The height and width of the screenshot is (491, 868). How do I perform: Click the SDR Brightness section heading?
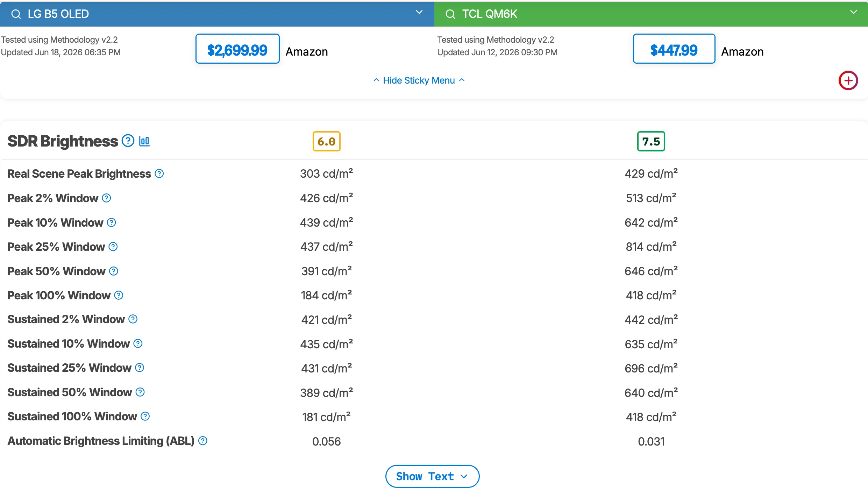pyautogui.click(x=63, y=141)
